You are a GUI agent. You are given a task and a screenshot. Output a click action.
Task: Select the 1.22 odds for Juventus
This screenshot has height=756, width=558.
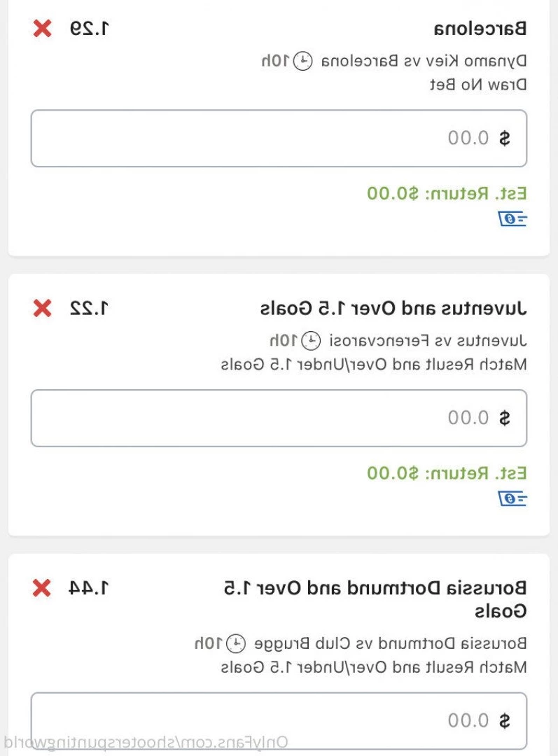pyautogui.click(x=90, y=308)
